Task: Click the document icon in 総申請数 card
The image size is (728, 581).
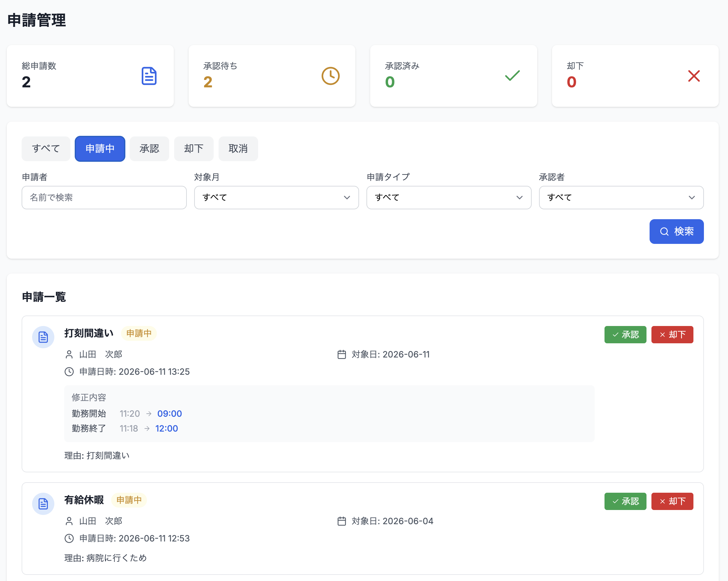Action: 149,76
